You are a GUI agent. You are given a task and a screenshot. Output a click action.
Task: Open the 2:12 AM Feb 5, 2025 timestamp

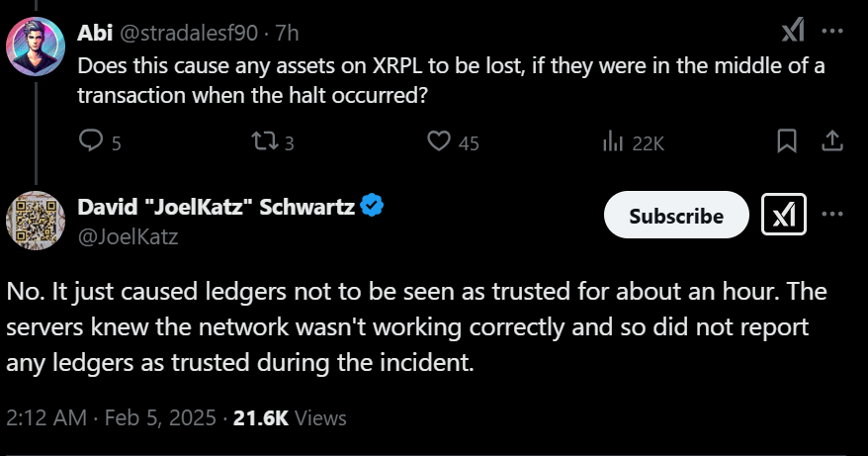point(110,418)
